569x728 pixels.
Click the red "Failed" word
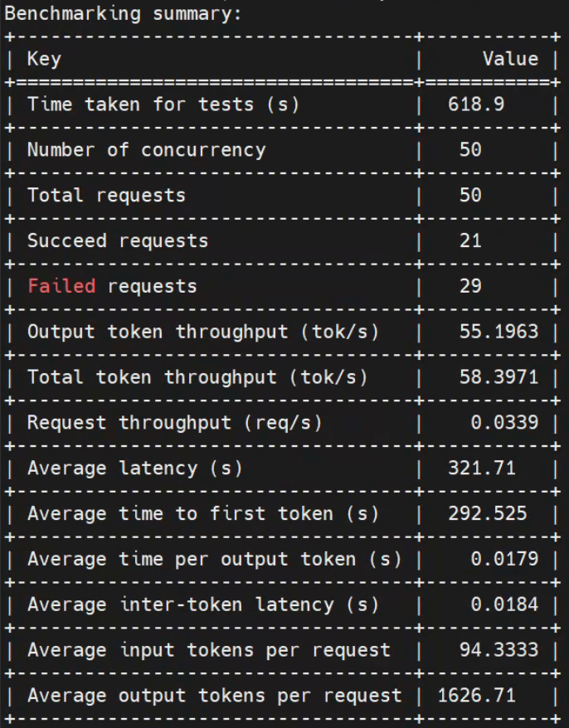[x=61, y=286]
